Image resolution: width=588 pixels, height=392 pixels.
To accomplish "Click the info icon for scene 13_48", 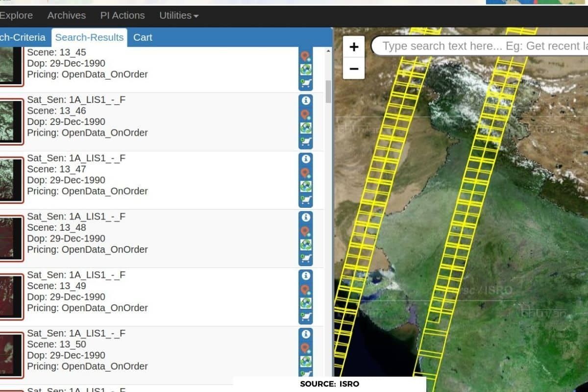I will [306, 218].
